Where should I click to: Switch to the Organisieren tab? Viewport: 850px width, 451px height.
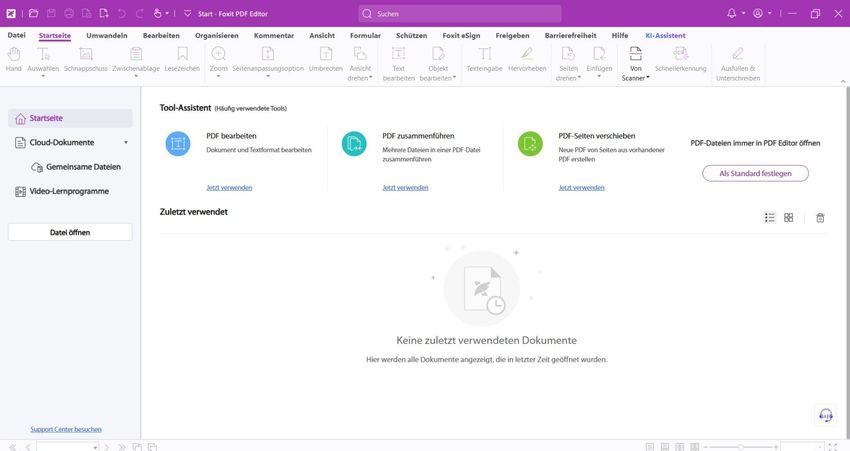pos(217,35)
